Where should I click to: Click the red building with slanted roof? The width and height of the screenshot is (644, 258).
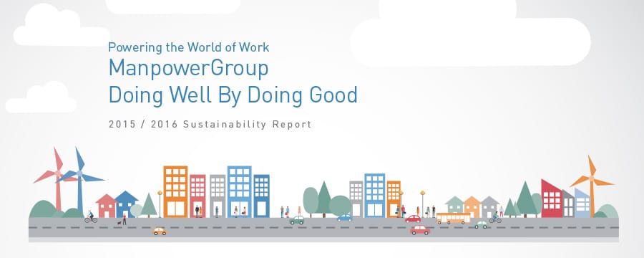click(x=552, y=199)
